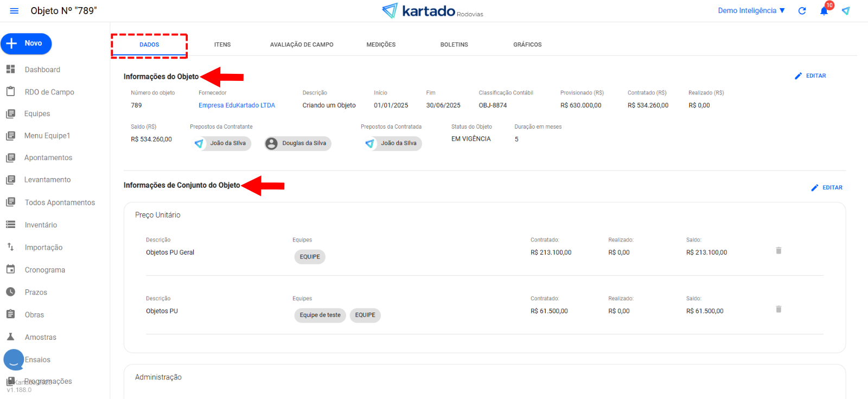This screenshot has width=868, height=399.
Task: Open the hamburger menu icon
Action: click(14, 11)
